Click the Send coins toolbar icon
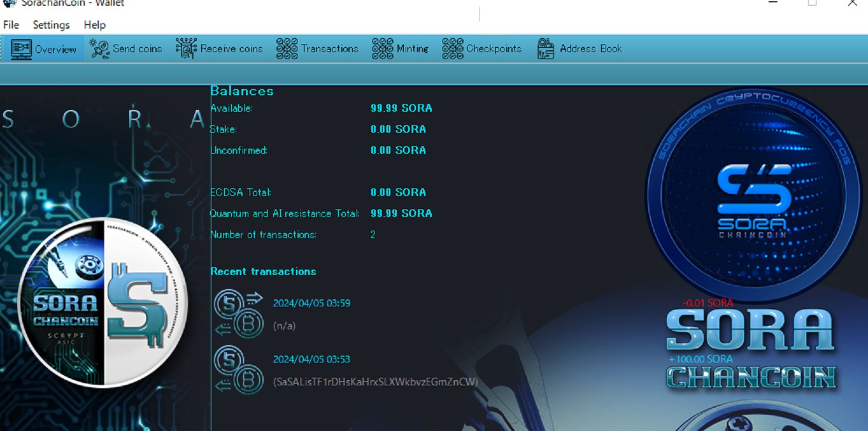Screen dimensions: 868x431 click(99, 49)
